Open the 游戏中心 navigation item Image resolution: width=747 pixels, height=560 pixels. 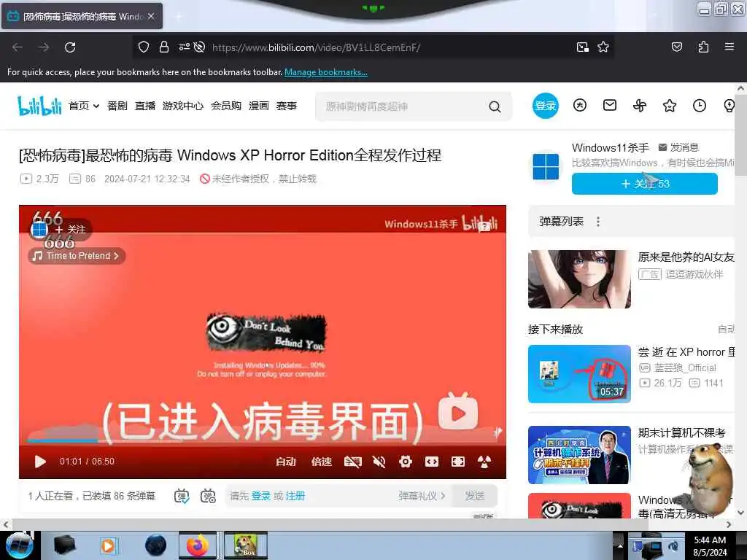click(183, 106)
